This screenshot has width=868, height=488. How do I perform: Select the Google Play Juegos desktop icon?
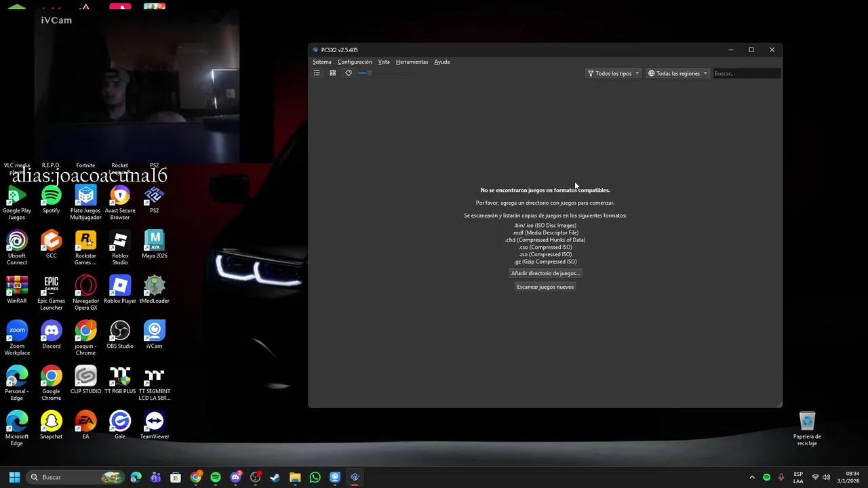[x=17, y=203]
